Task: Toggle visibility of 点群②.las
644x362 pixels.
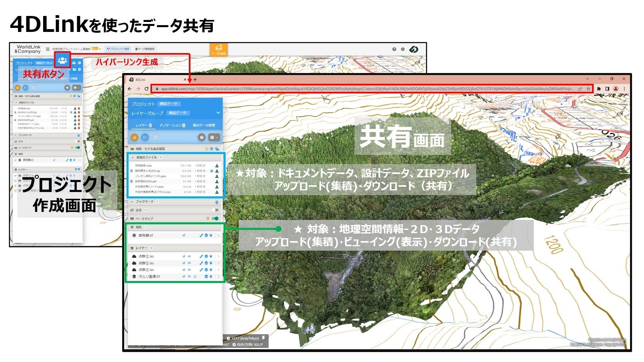Action: [x=189, y=263]
